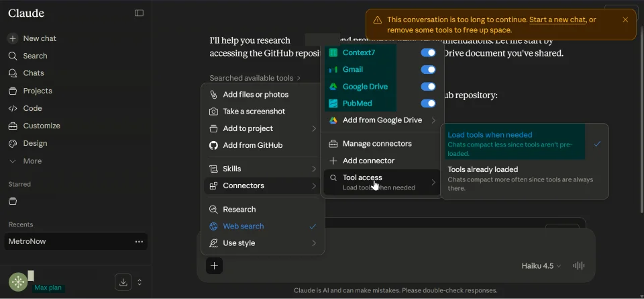This screenshot has height=299, width=644.
Task: Toggle Web search checkmark off
Action: point(313,226)
